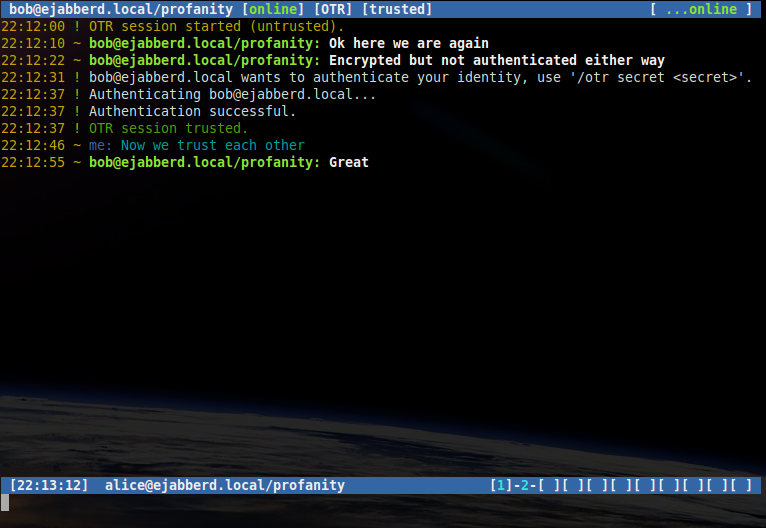766x528 pixels.
Task: Click the 22:12:55 timestamp of 'Great' message
Action: click(33, 162)
